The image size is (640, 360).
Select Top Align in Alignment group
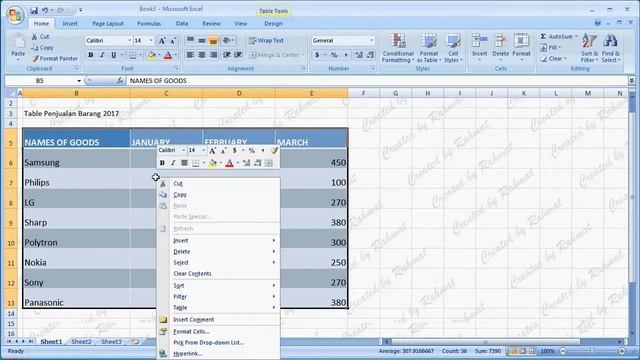point(190,40)
